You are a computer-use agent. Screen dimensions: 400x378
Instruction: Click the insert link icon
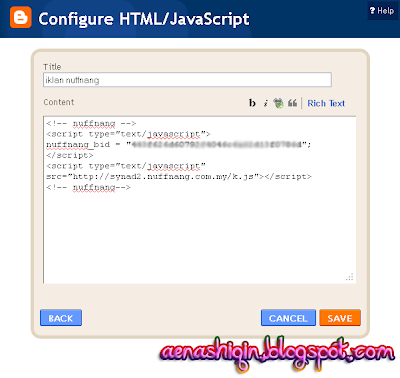[278, 103]
